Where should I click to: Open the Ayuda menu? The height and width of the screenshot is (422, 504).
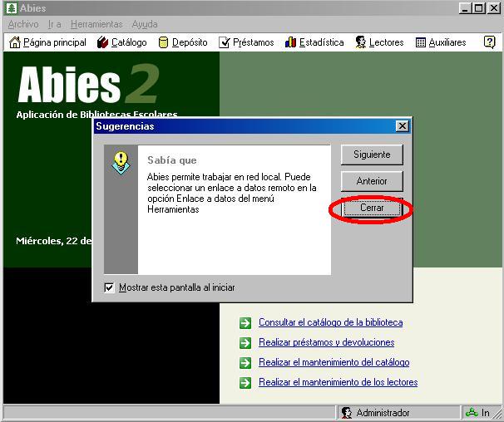pyautogui.click(x=145, y=24)
